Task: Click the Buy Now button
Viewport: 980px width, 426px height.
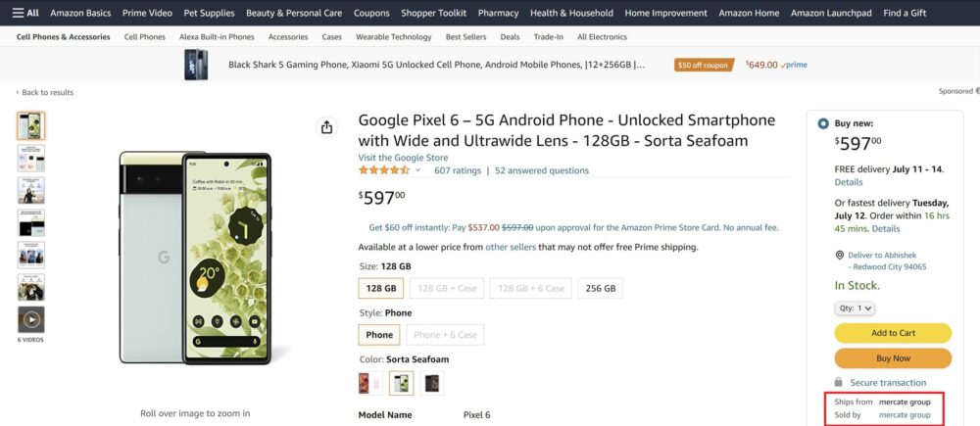Action: tap(893, 358)
